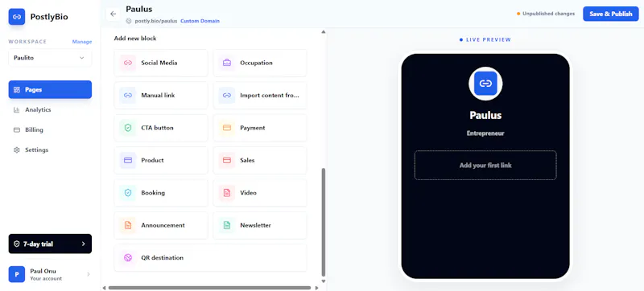
Task: Add an Announcement block
Action: pyautogui.click(x=161, y=225)
